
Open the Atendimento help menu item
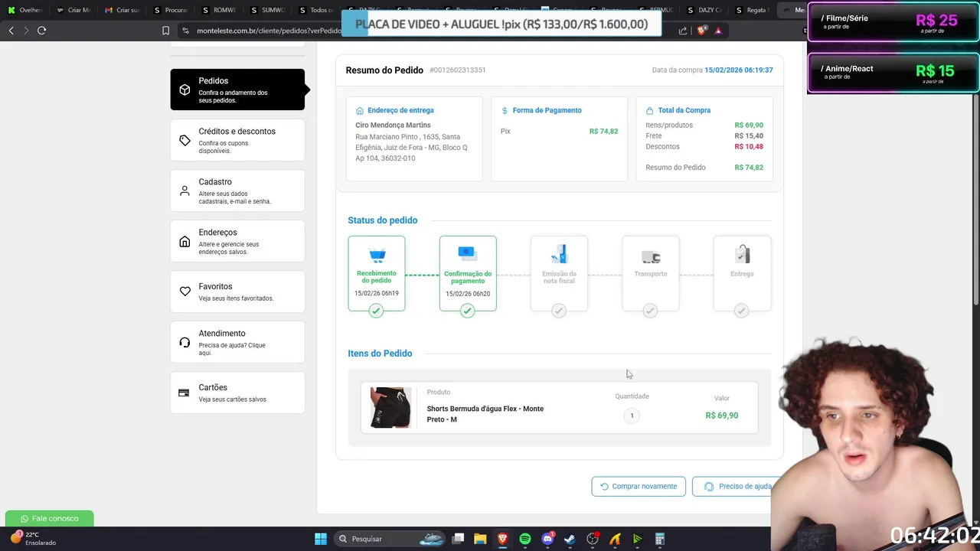[x=237, y=342]
